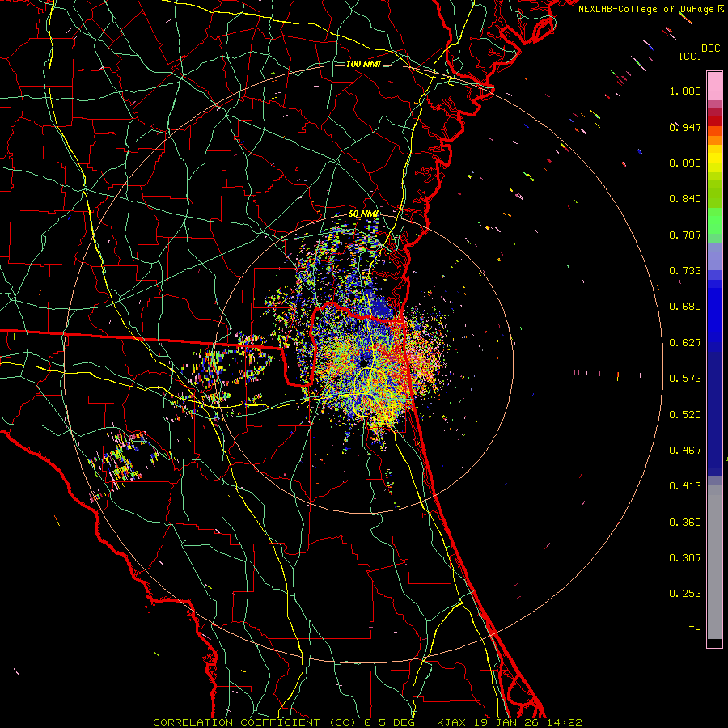Select the 1.000 scale value
The width and height of the screenshot is (728, 728).
click(685, 91)
